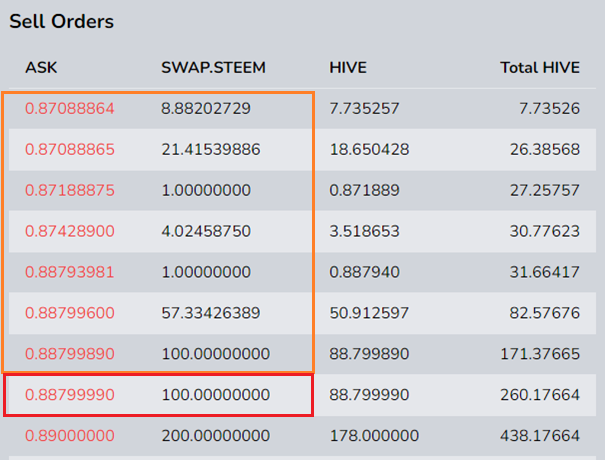Image resolution: width=605 pixels, height=460 pixels.
Task: Choose the 0.87428900 sell order price
Action: pos(70,231)
